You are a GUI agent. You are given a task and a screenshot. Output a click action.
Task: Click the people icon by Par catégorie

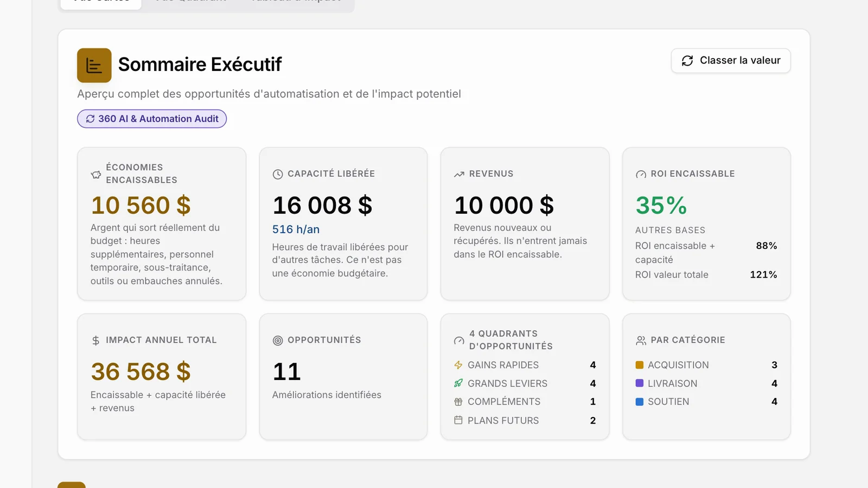tap(641, 341)
